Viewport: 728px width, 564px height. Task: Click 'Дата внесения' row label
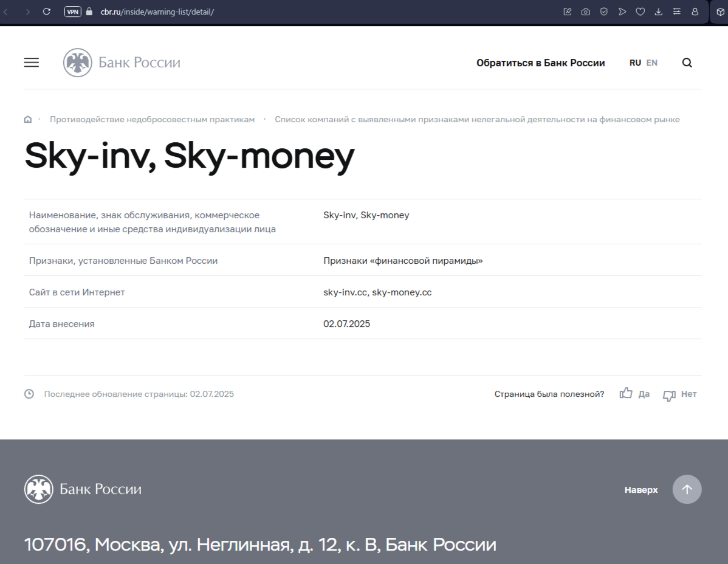coord(62,323)
